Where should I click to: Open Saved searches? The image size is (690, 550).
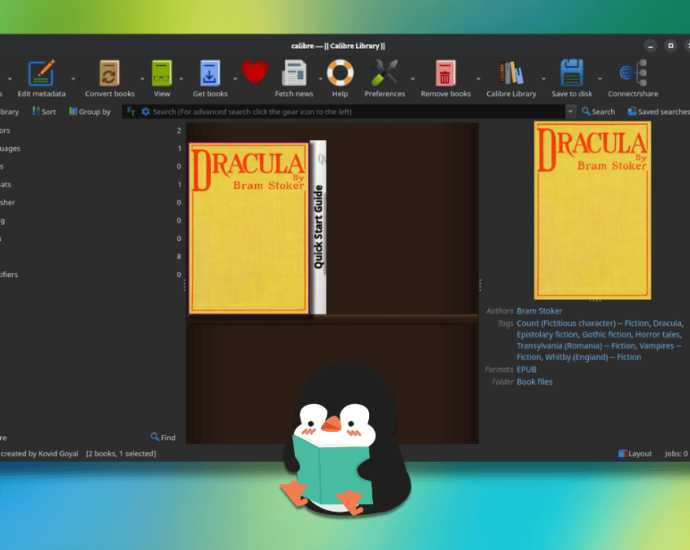[x=659, y=112]
